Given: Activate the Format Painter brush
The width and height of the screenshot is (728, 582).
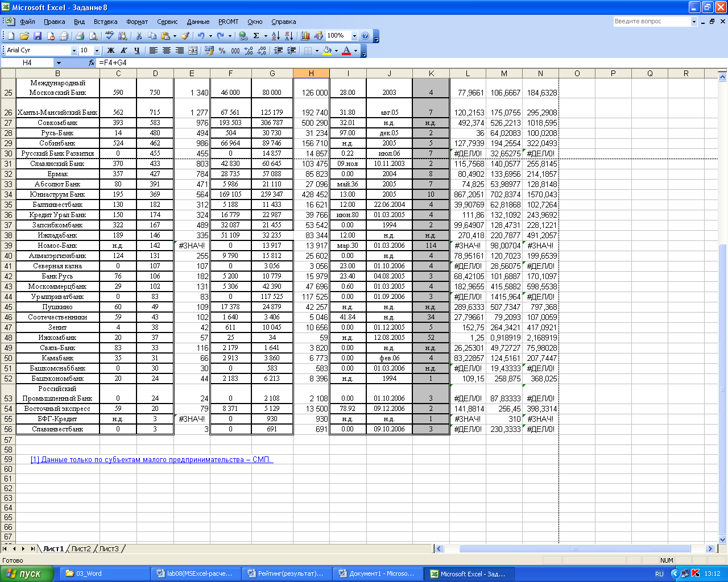Looking at the screenshot, I should click(x=185, y=36).
